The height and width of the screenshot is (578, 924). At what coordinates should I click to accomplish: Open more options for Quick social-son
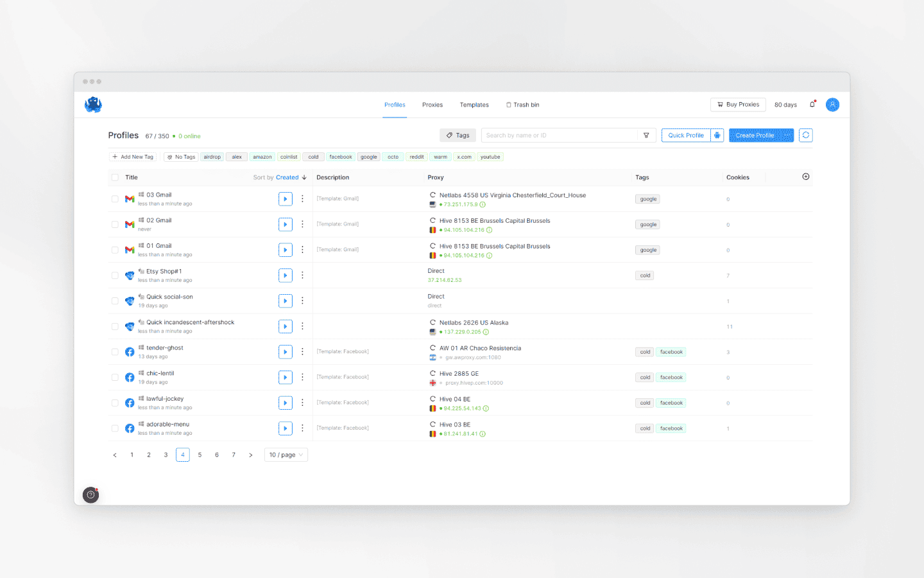[x=302, y=301]
